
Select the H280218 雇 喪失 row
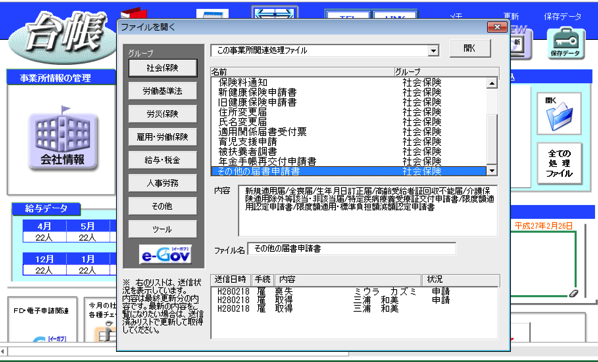coord(354,291)
